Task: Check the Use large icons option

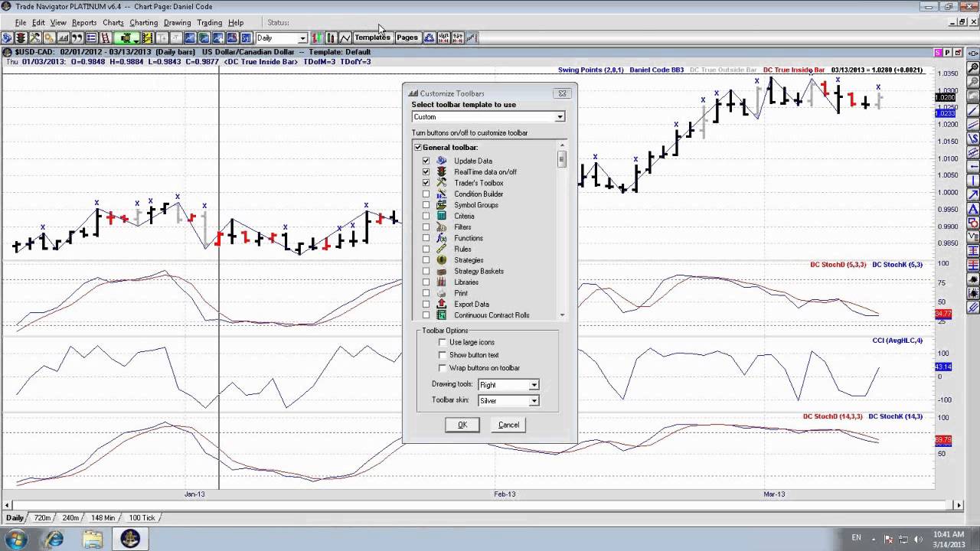Action: pyautogui.click(x=443, y=342)
